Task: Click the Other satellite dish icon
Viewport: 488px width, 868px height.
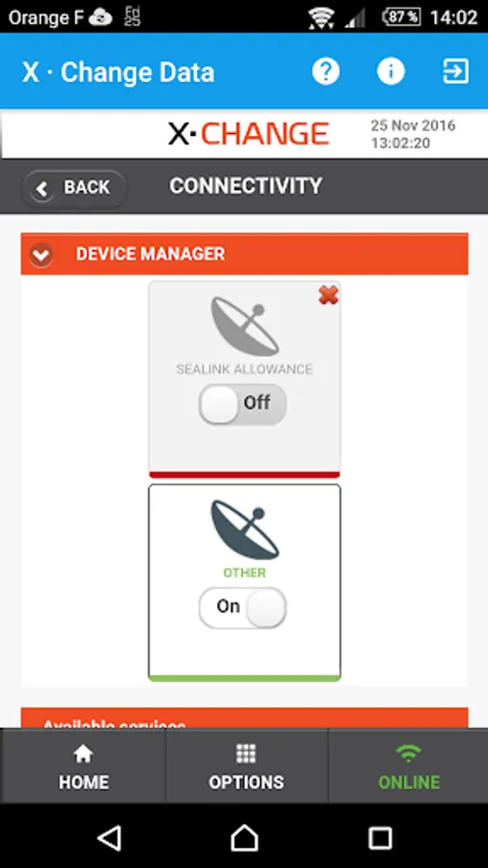Action: pyautogui.click(x=245, y=529)
